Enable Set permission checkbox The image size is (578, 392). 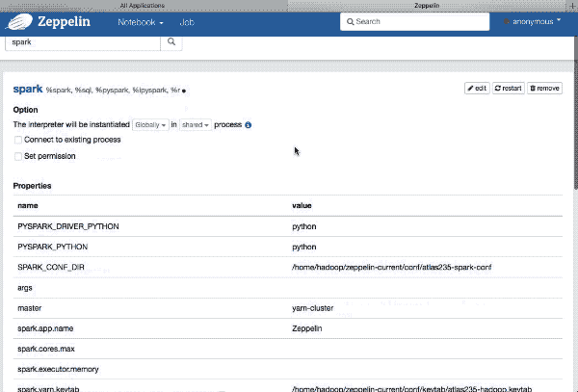click(x=18, y=157)
